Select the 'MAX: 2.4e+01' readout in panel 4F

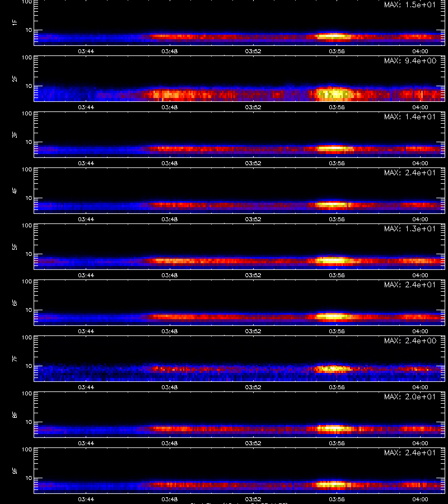(x=410, y=172)
